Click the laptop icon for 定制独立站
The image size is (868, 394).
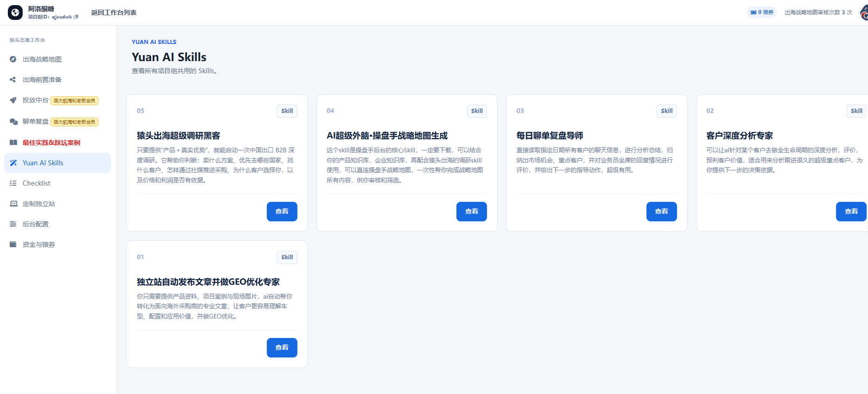(13, 204)
